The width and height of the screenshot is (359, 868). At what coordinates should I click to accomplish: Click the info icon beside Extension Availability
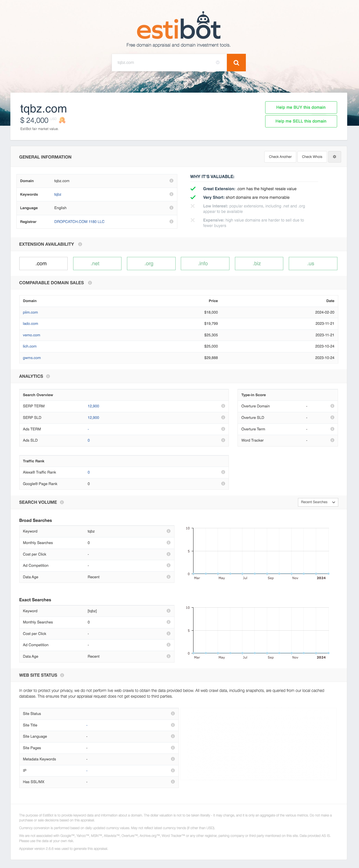click(x=80, y=244)
